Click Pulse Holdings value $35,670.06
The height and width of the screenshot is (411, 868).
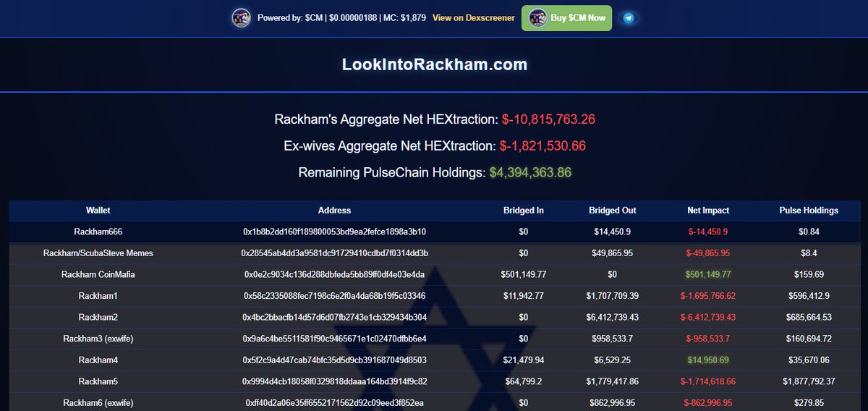(809, 360)
